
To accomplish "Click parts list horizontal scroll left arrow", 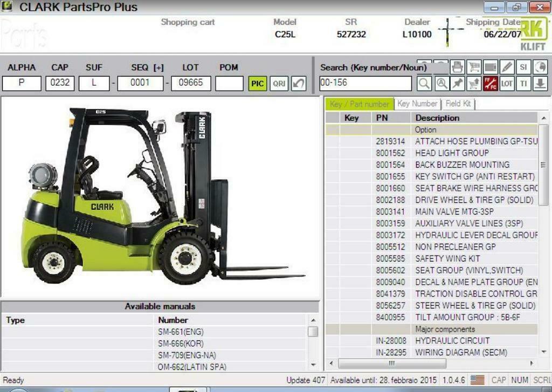I will 331,363.
